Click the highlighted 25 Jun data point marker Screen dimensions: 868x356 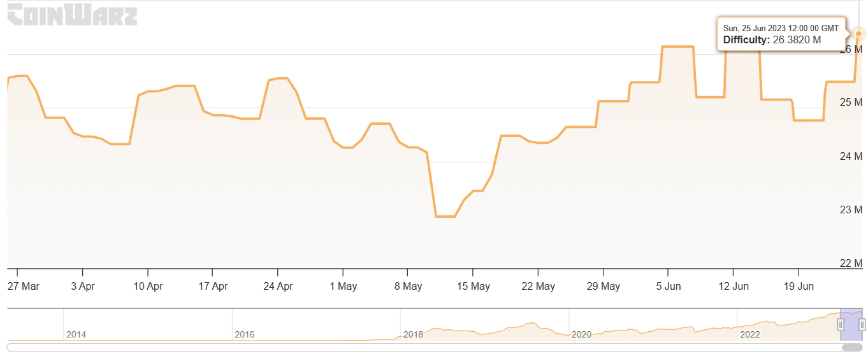pyautogui.click(x=858, y=34)
